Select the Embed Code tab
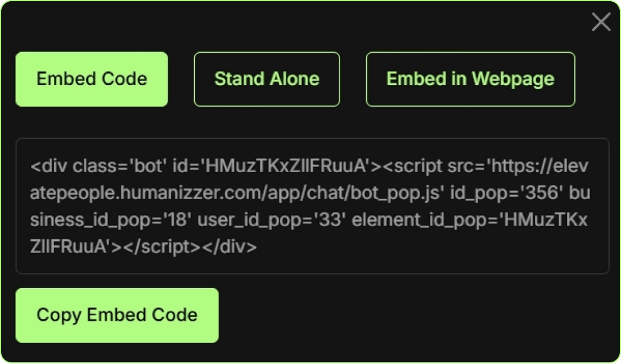Image resolution: width=621 pixels, height=364 pixels. pos(92,79)
